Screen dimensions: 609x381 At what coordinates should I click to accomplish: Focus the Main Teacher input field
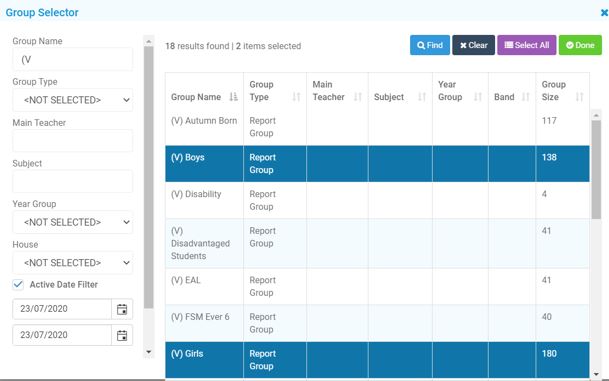coord(73,141)
